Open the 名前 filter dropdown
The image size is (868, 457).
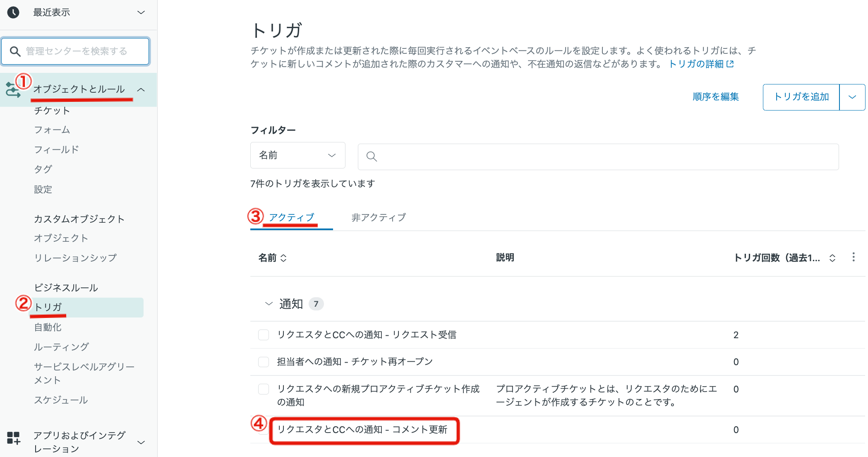point(297,155)
